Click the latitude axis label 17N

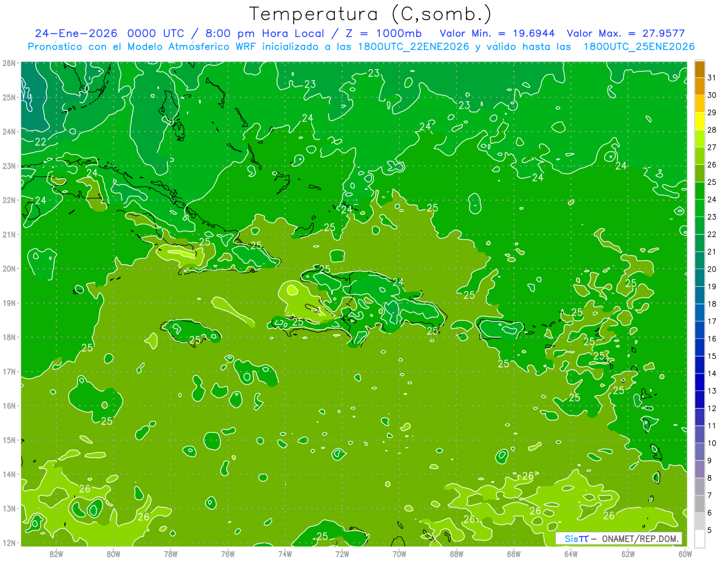click(9, 371)
